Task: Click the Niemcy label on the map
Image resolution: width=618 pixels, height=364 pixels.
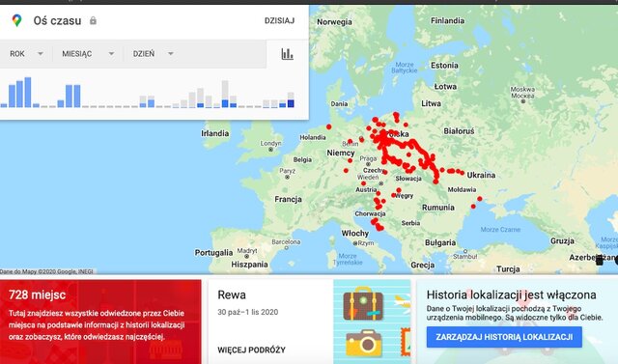Action: point(341,153)
